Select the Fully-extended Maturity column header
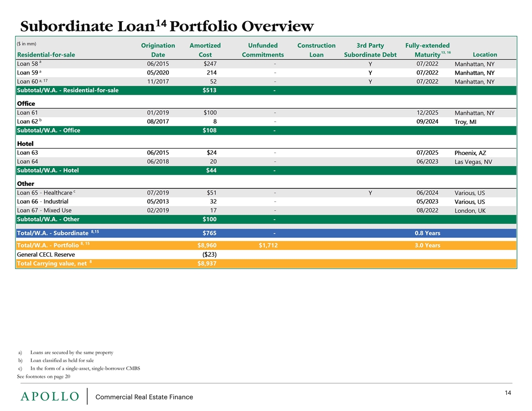 pos(427,50)
